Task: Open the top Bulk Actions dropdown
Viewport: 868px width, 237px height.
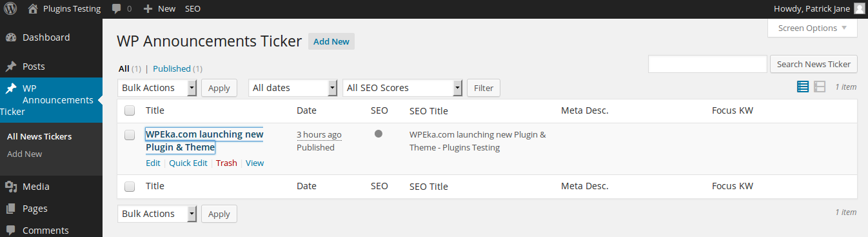Action: pyautogui.click(x=157, y=88)
